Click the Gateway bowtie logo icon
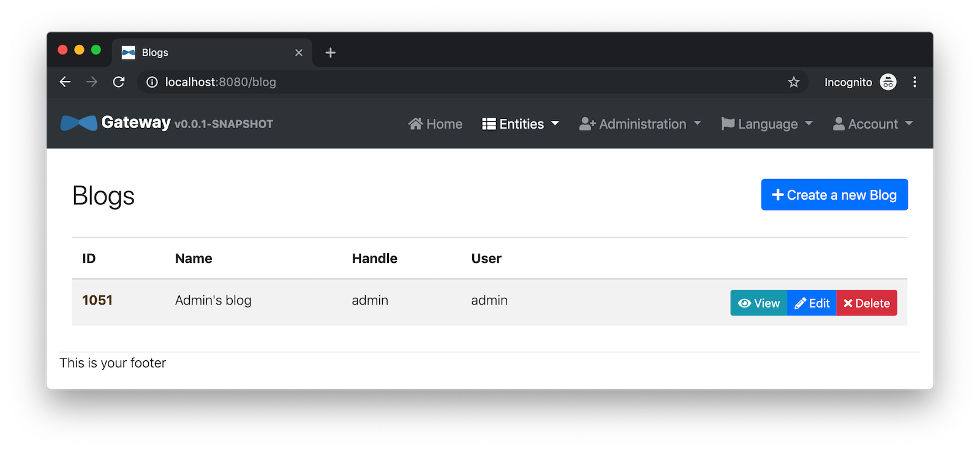Image resolution: width=980 pixels, height=451 pixels. point(78,123)
